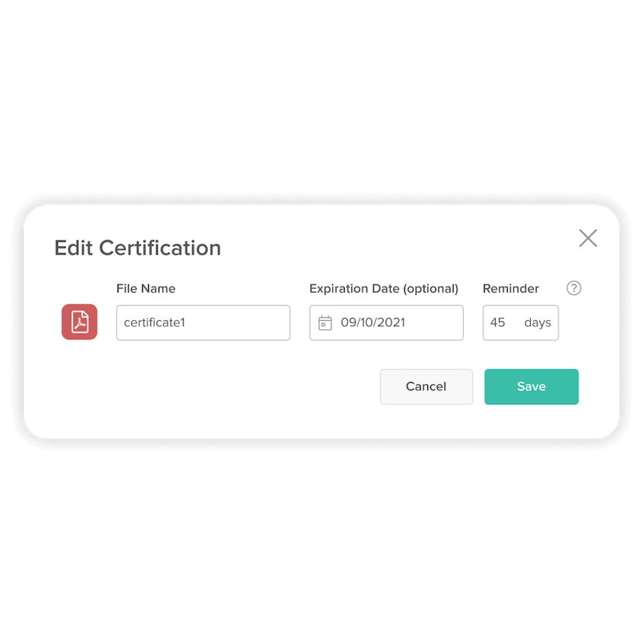Click the File Name text field

203,322
